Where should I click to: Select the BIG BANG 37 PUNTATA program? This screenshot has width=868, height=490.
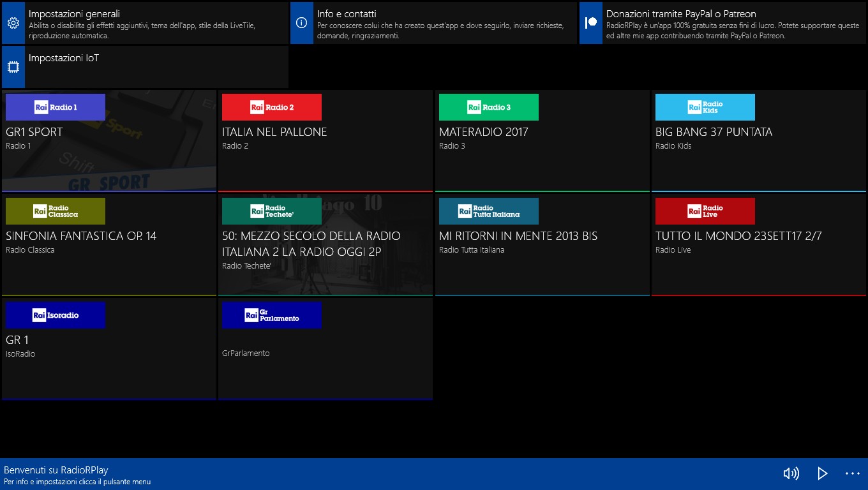tap(714, 132)
